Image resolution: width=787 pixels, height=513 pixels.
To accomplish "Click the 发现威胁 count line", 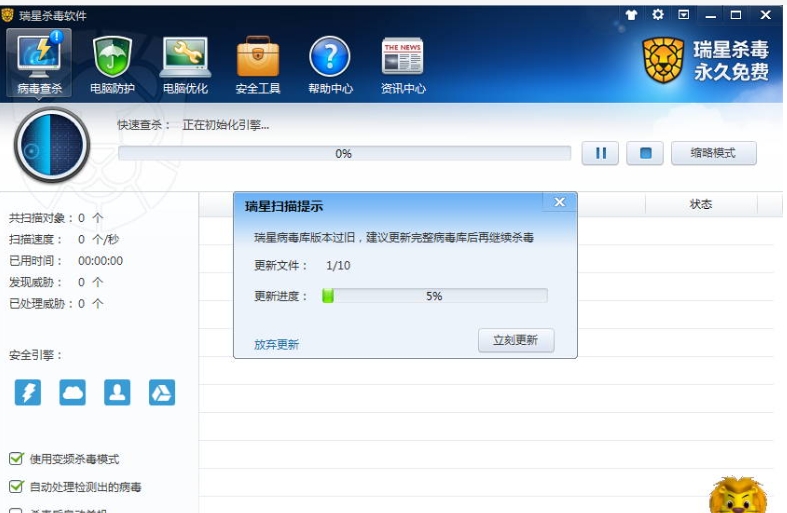I will (56, 282).
